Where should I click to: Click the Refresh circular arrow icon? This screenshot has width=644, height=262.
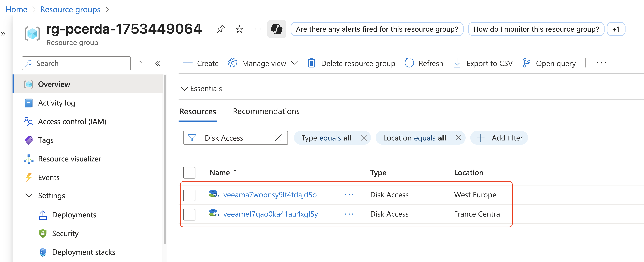pyautogui.click(x=409, y=63)
